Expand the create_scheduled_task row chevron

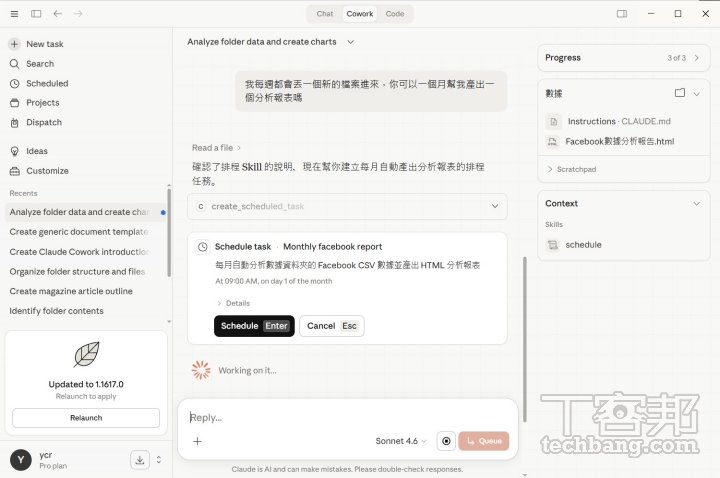495,206
